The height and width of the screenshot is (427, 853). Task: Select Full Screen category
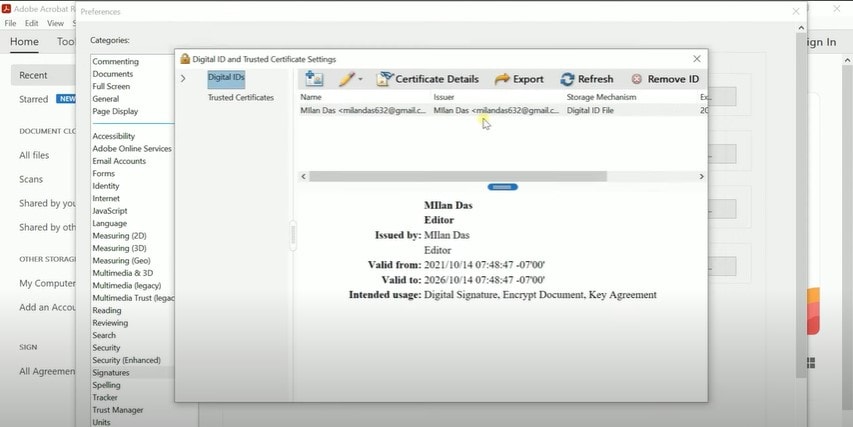coord(111,86)
